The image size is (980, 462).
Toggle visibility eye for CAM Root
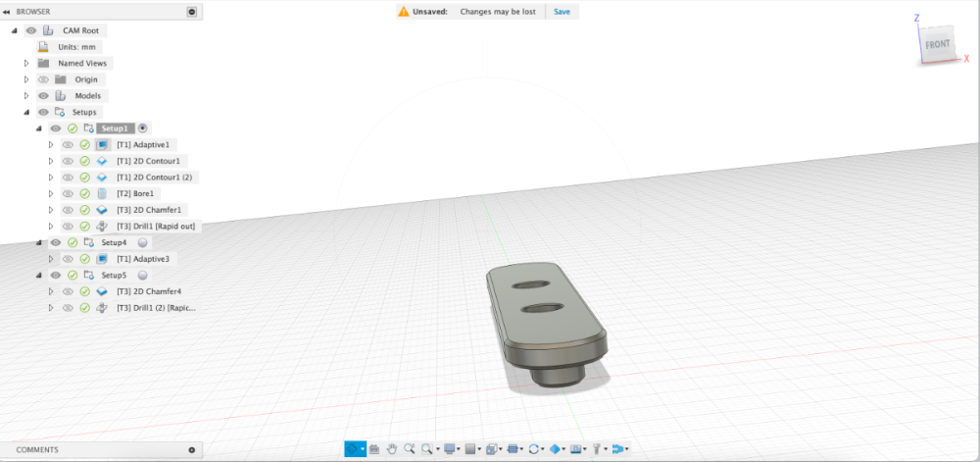[x=30, y=30]
